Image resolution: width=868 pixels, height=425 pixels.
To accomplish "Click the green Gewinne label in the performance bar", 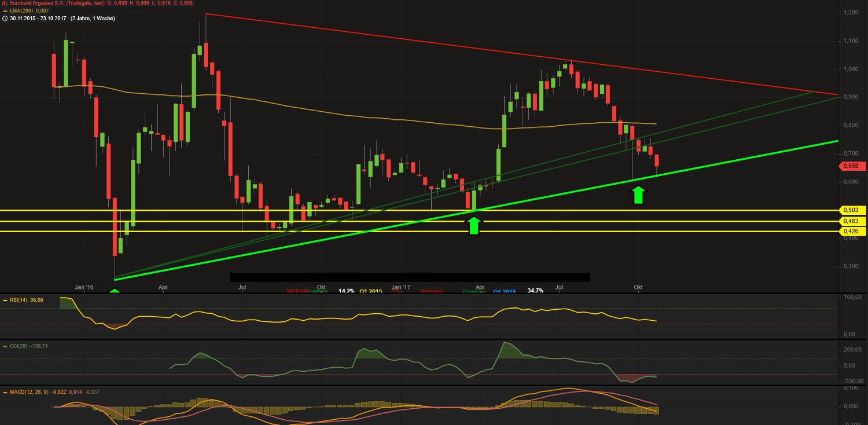I will pyautogui.click(x=473, y=290).
